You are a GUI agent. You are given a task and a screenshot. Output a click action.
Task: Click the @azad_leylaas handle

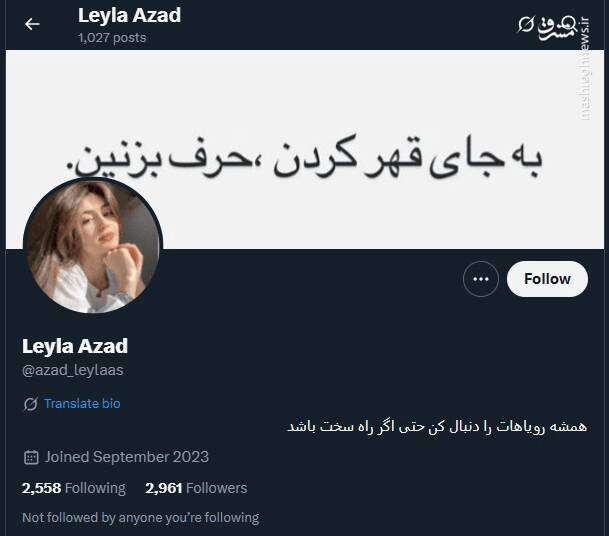[73, 370]
